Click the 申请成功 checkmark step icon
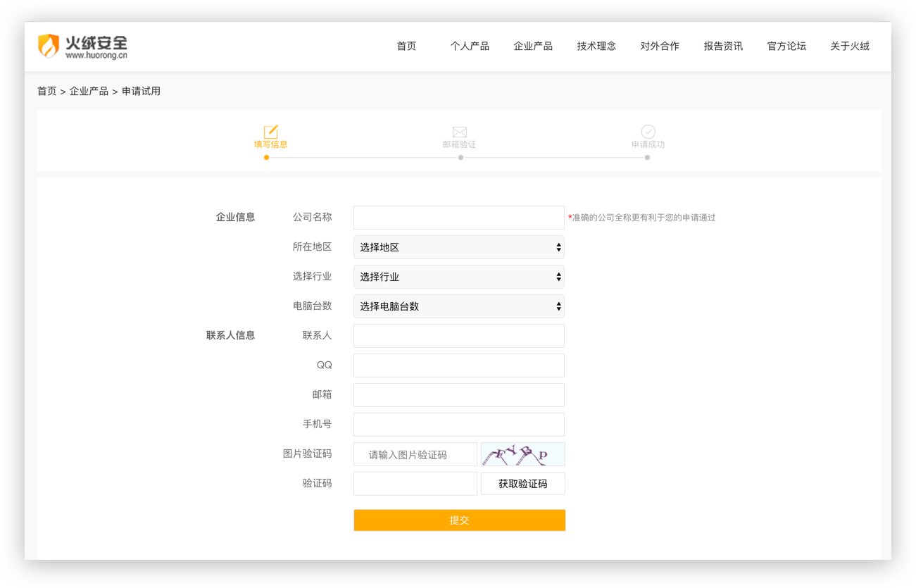Screen dimensions: 916x588 coord(648,132)
